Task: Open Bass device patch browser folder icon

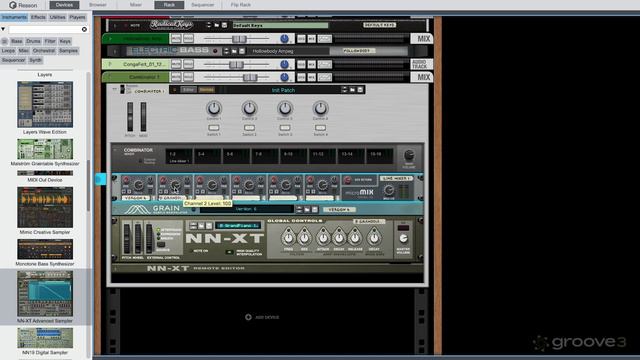Action: point(234,51)
